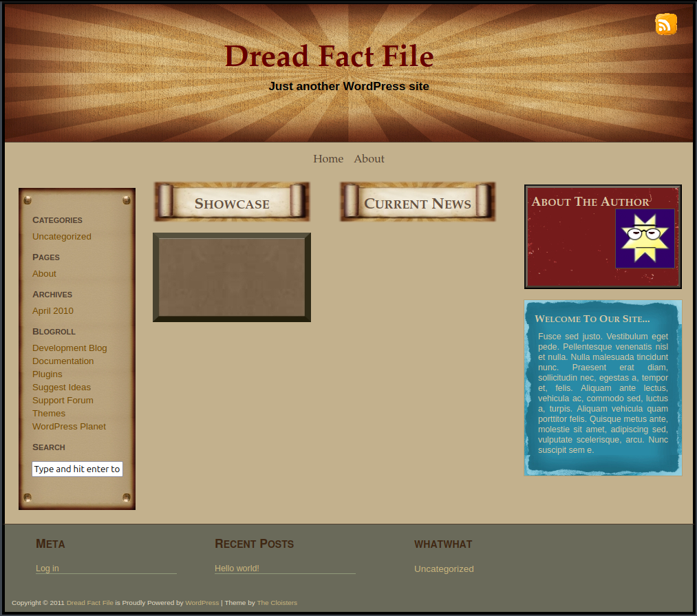Visit the WordPress link in footer
This screenshot has height=616, width=697.
click(x=202, y=603)
